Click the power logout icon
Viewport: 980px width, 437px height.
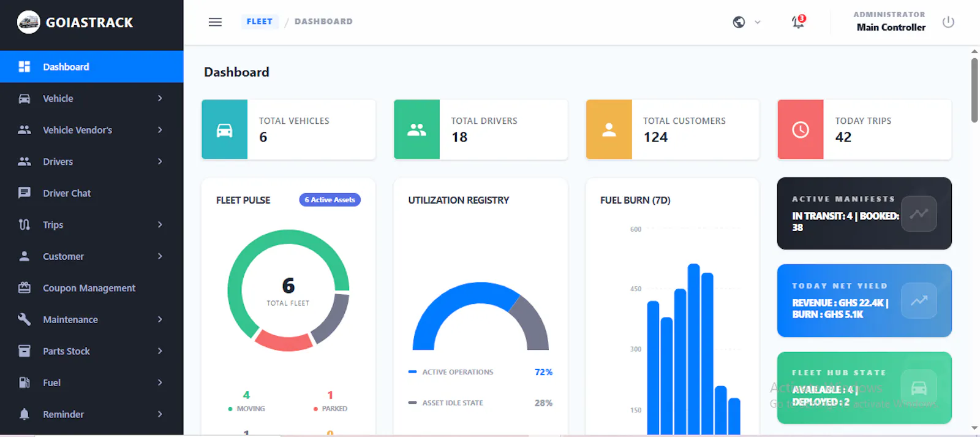click(x=948, y=22)
